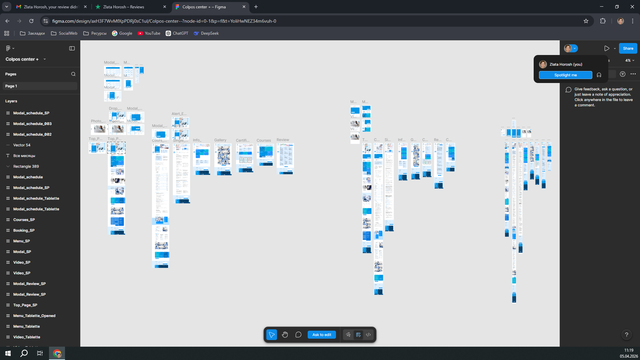Open the ChatGPT bookmark
The image size is (640, 360).
point(177,33)
